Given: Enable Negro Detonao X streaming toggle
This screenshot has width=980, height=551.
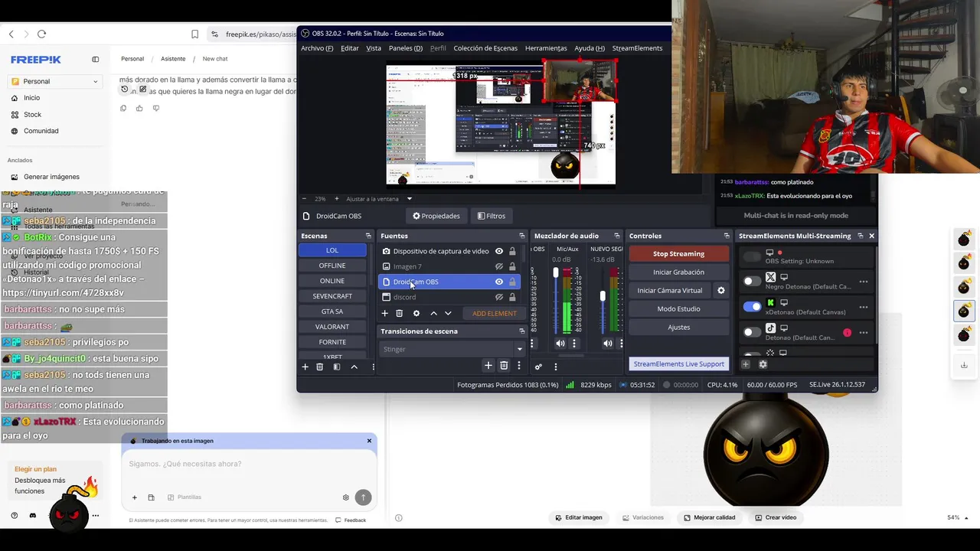Looking at the screenshot, I should click(x=752, y=282).
